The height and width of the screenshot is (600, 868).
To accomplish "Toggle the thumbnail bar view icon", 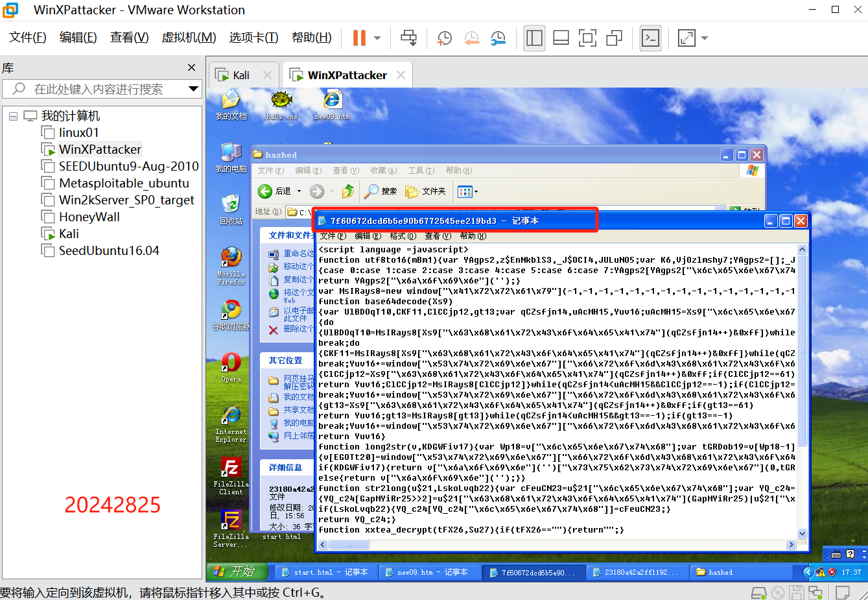I will click(x=561, y=38).
